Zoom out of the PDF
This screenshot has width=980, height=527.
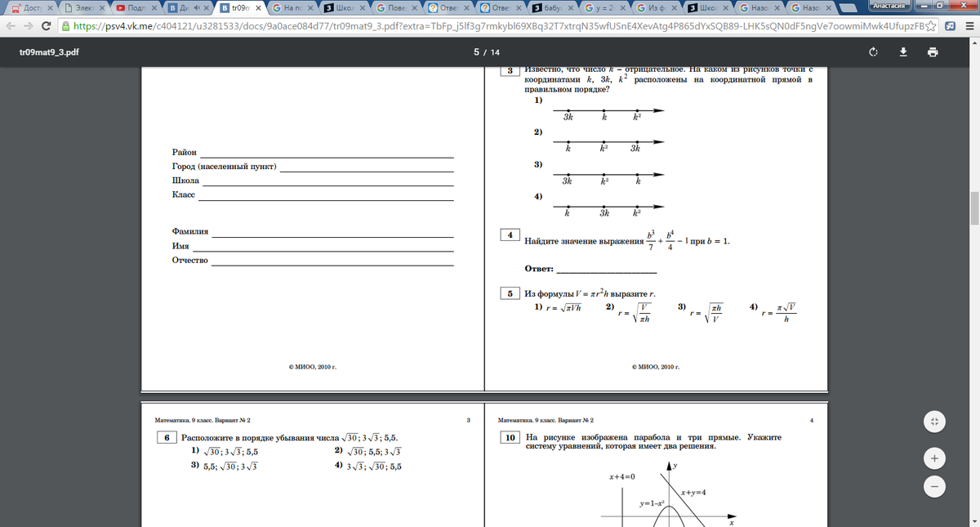(x=934, y=485)
